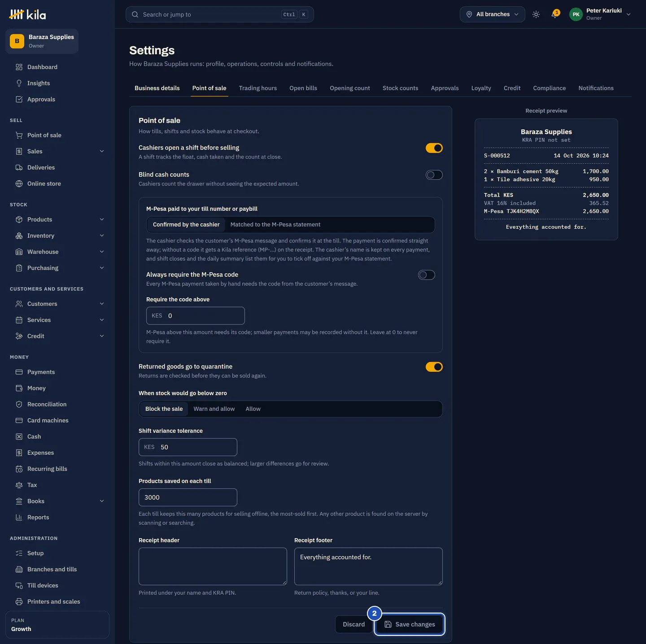Viewport: 646px width, 644px height.
Task: Click the Products saved on each till field
Action: pyautogui.click(x=188, y=497)
